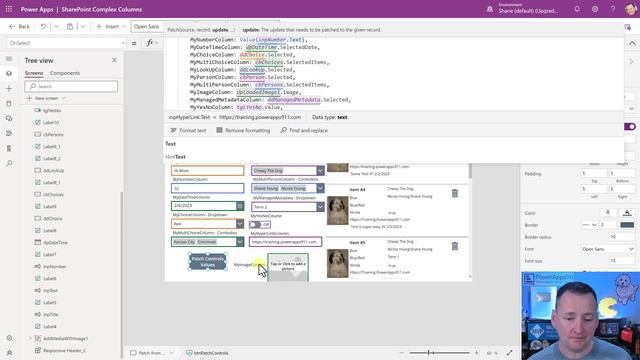This screenshot has height=360, width=640.
Task: Click the zoom slider at bottom
Action: (439, 353)
